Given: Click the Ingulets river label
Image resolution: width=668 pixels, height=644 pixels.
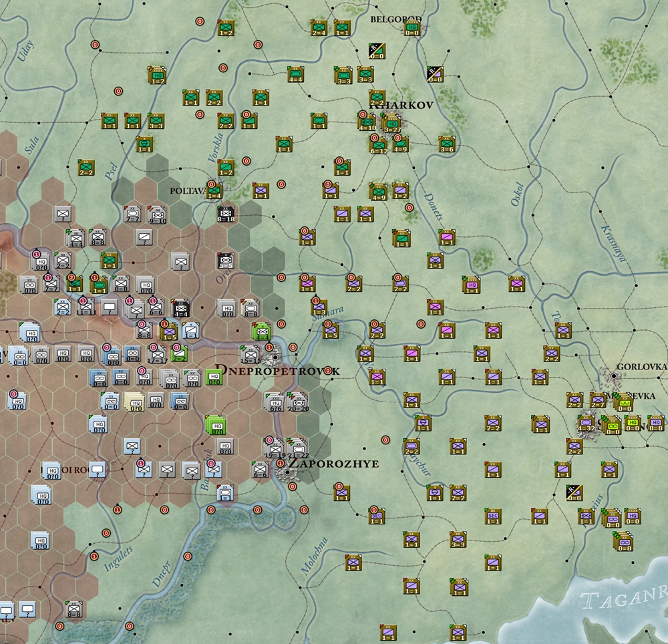Looking at the screenshot, I should (x=118, y=558).
